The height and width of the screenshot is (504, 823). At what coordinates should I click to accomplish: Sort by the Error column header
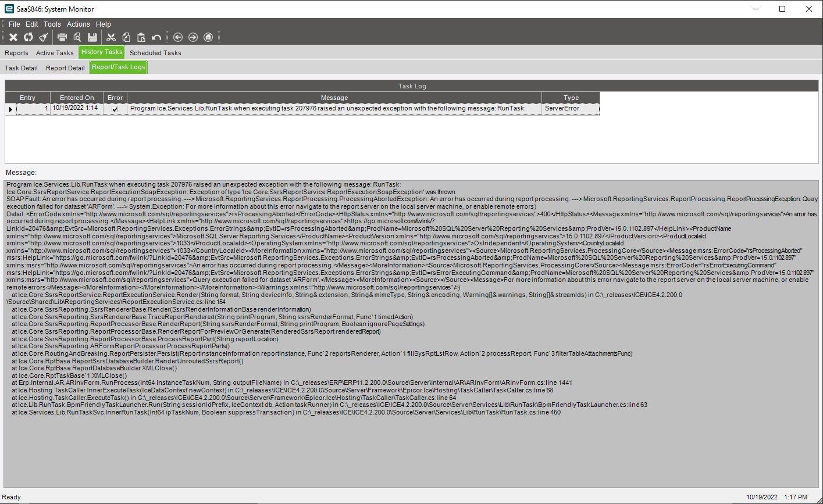[x=115, y=98]
